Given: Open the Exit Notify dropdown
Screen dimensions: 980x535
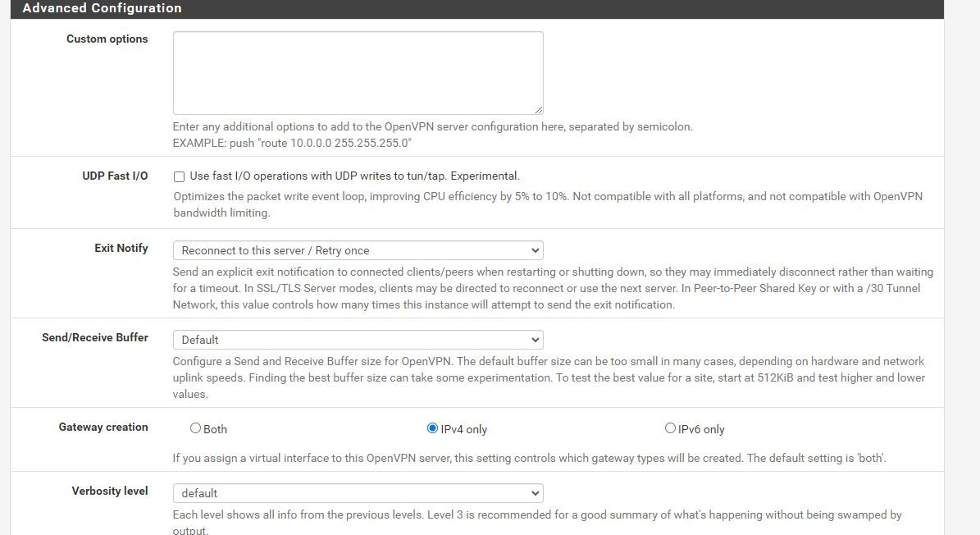Looking at the screenshot, I should click(358, 250).
